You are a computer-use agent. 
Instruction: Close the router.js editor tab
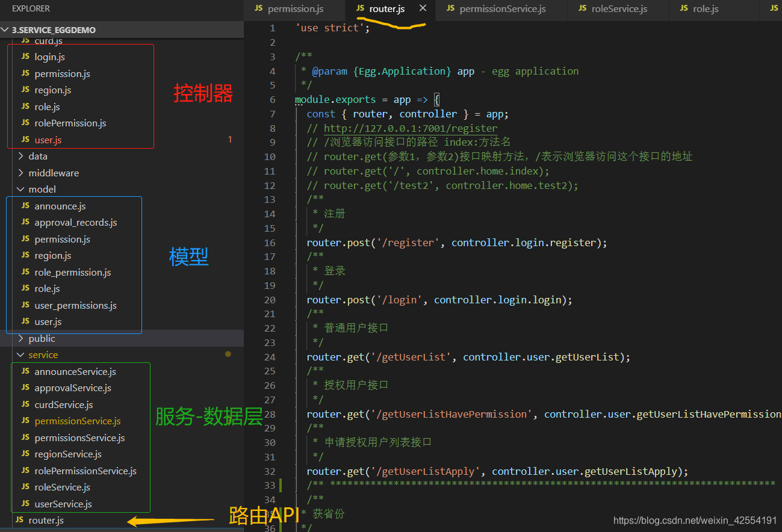tap(423, 8)
